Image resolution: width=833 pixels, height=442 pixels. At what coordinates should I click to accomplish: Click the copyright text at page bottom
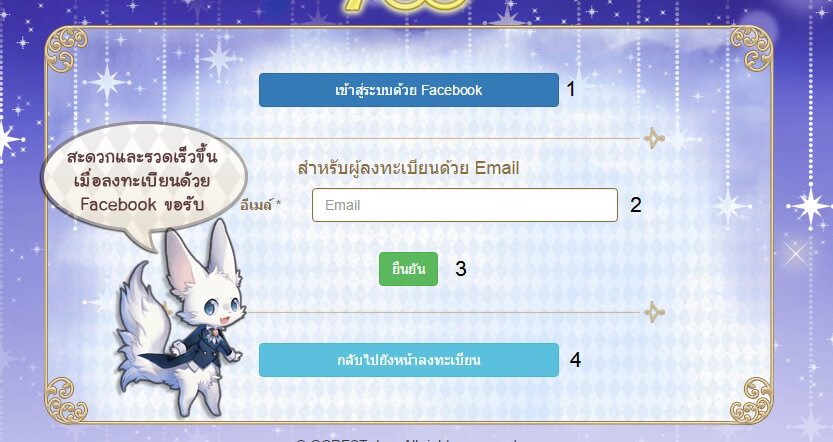(406, 440)
